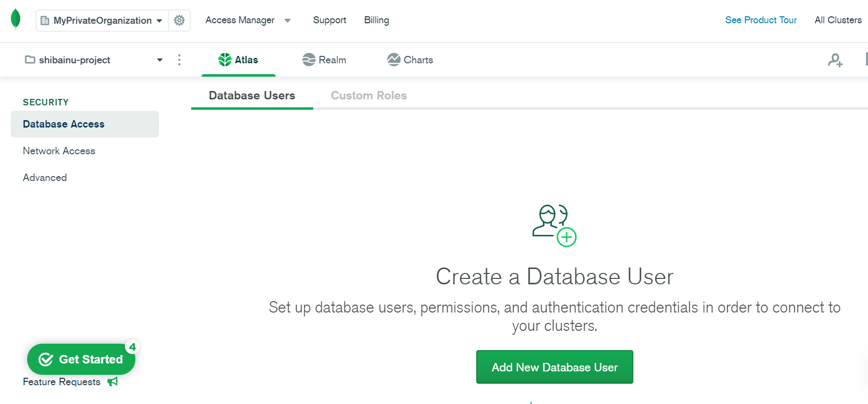Viewport: 868px width, 404px height.
Task: Click the Get Started badge showing 4
Action: pos(132,347)
